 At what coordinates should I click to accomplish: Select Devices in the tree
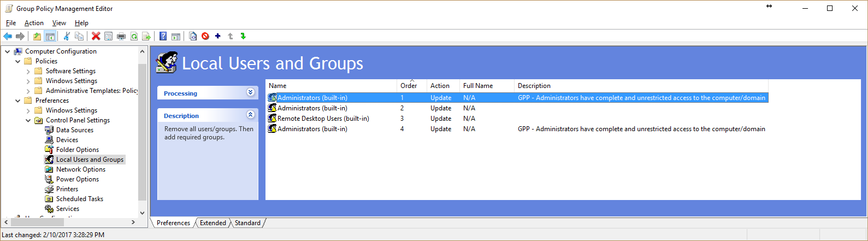click(67, 140)
